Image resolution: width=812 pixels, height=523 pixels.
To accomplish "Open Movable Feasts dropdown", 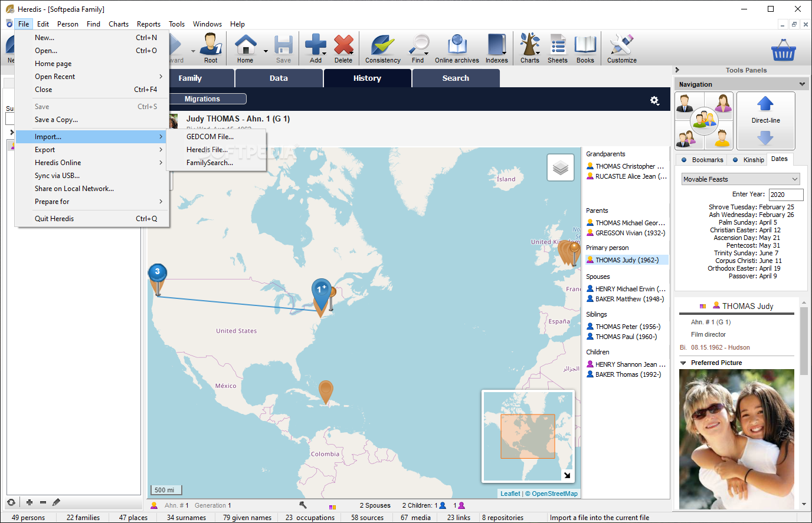I will [x=741, y=179].
